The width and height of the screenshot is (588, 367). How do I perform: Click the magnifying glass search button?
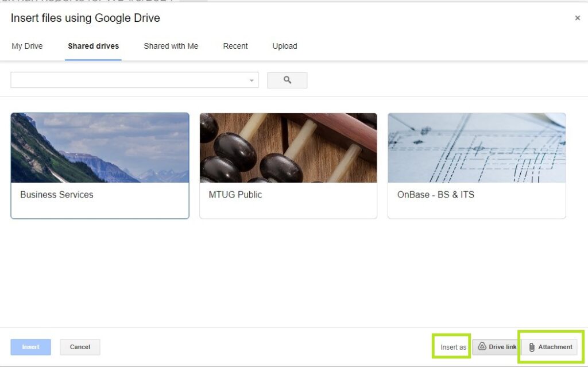(287, 80)
